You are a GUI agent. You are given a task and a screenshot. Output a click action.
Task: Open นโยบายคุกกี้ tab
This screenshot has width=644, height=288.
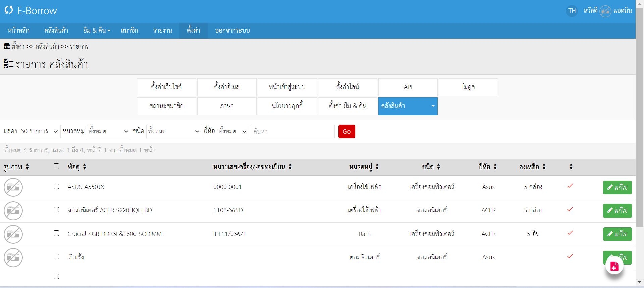click(287, 106)
